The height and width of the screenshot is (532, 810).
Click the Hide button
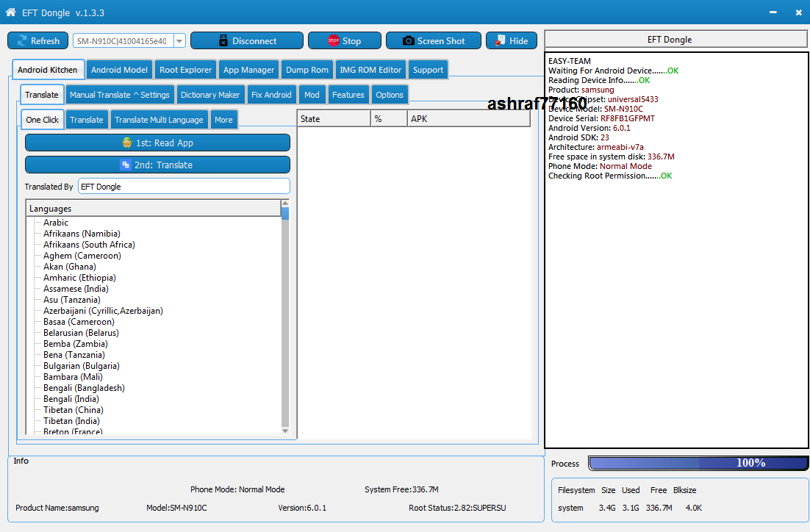[512, 41]
